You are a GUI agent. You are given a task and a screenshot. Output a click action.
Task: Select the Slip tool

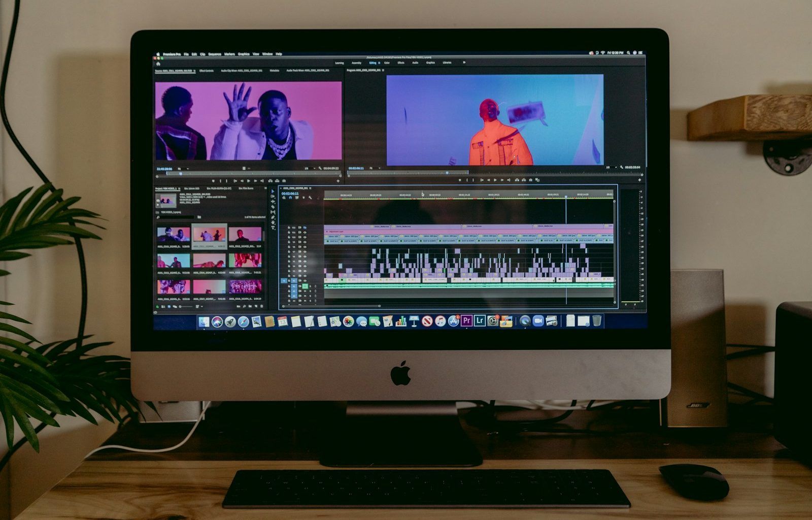point(273,212)
